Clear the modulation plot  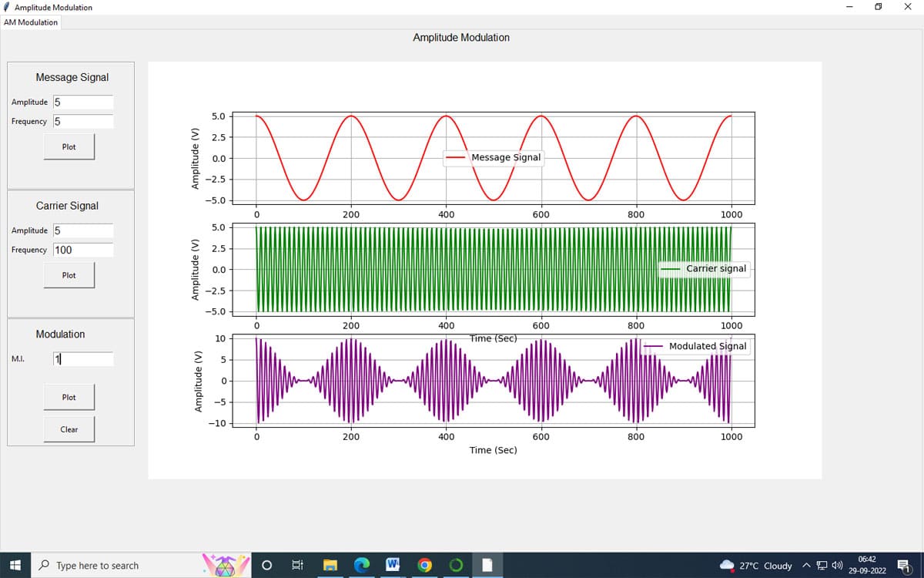pyautogui.click(x=69, y=429)
